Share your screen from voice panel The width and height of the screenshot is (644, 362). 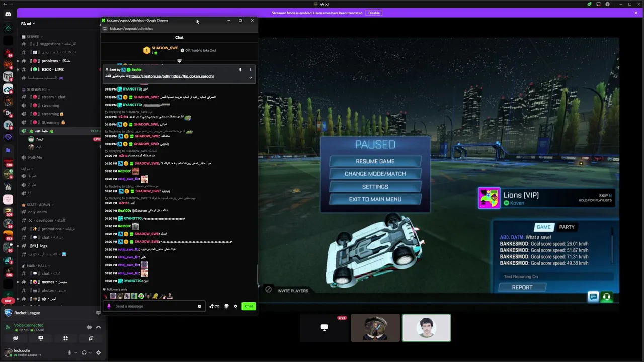[x=41, y=338]
